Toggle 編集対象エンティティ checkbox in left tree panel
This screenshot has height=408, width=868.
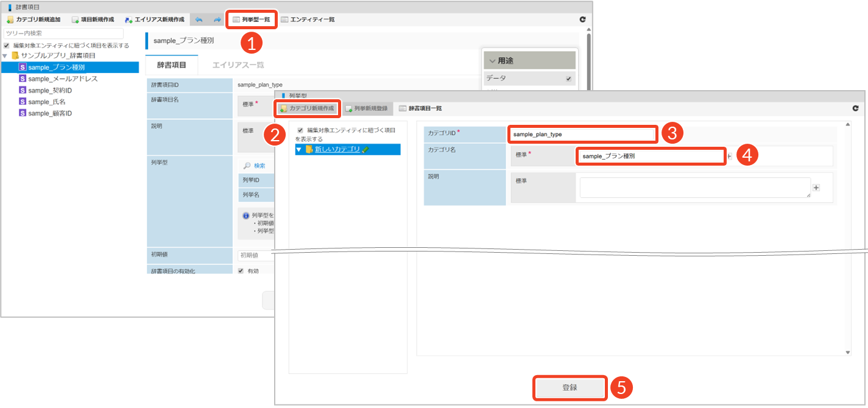pyautogui.click(x=7, y=46)
